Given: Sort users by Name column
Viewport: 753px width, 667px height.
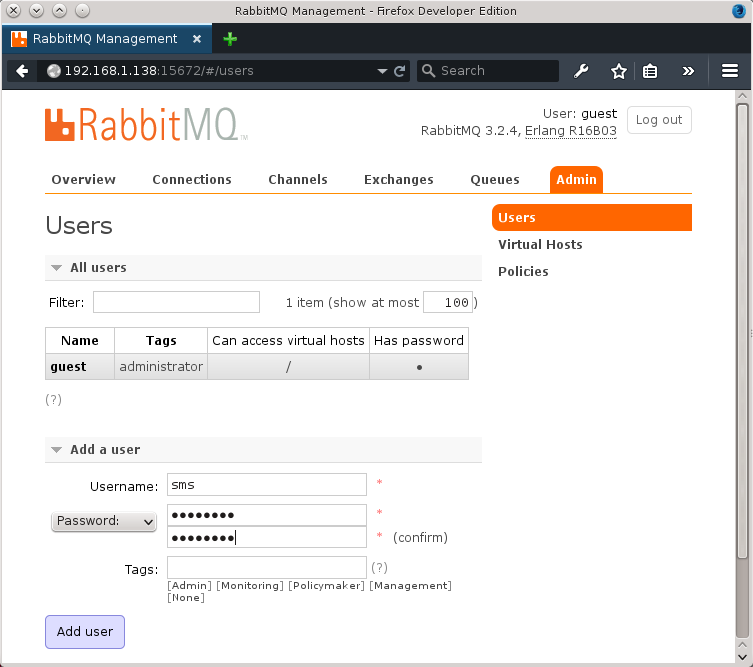Looking at the screenshot, I should pyautogui.click(x=80, y=340).
